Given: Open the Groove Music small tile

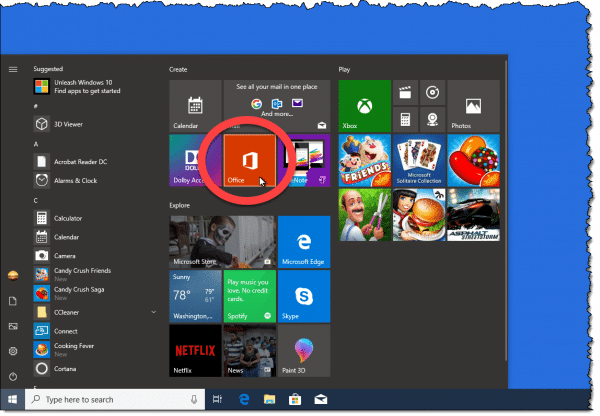Looking at the screenshot, I should coord(432,93).
